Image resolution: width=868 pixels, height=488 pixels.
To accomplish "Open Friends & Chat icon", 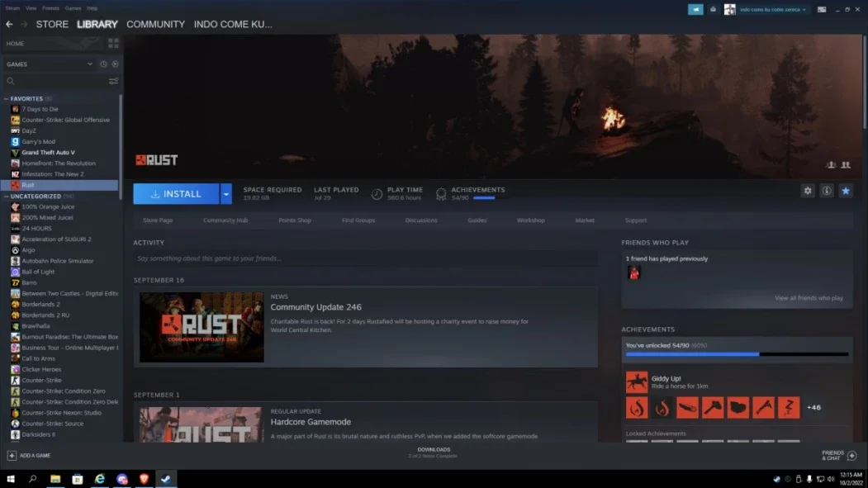I will click(852, 456).
